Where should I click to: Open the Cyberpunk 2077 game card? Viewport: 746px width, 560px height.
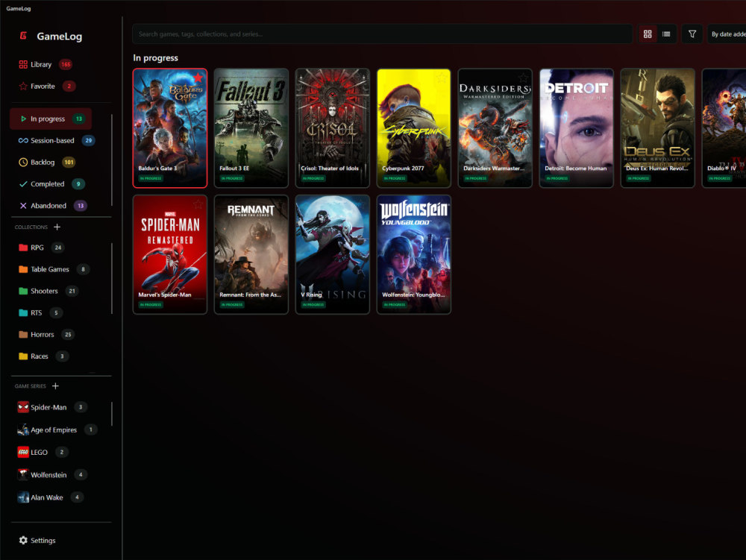(x=414, y=128)
